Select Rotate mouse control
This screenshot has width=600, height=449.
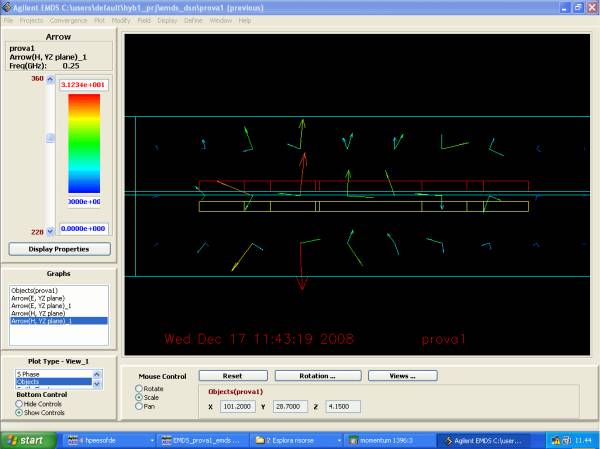pyautogui.click(x=139, y=389)
